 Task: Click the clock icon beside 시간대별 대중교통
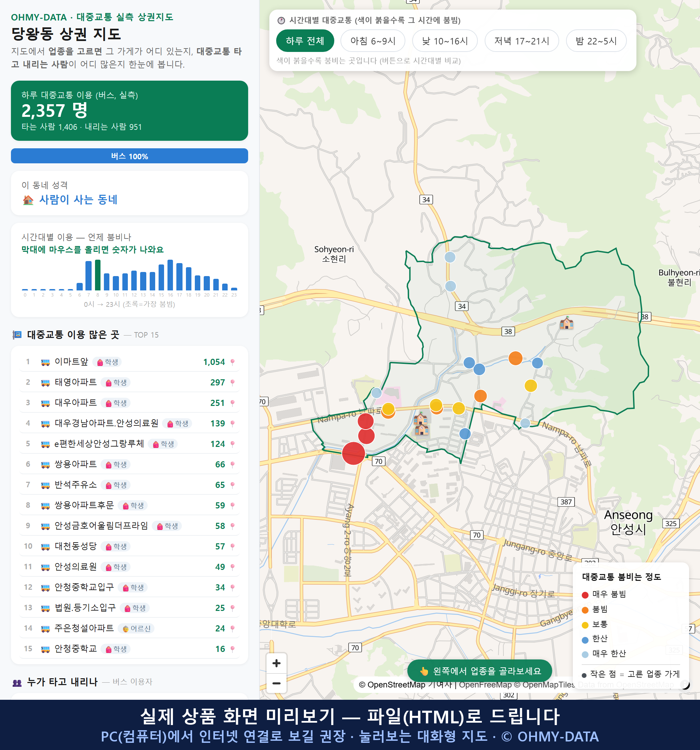point(281,21)
